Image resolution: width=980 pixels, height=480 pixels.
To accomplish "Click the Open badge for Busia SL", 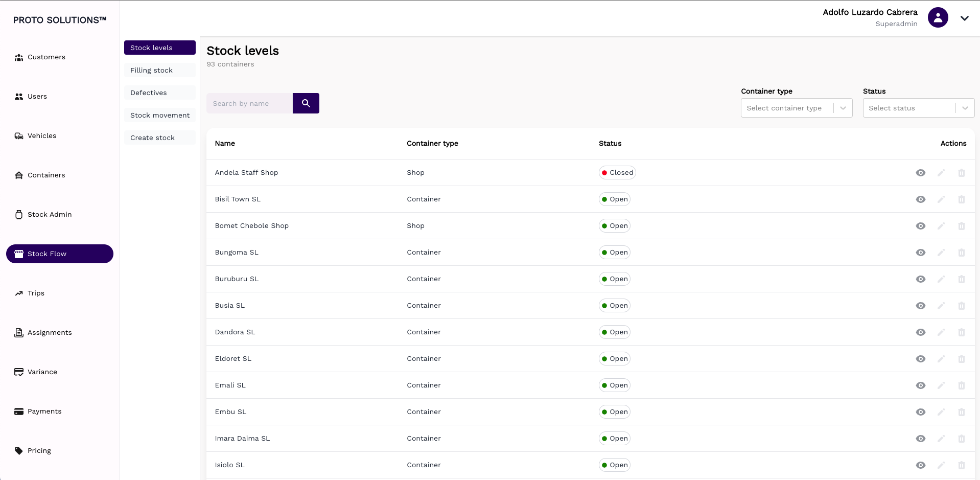I will click(x=615, y=306).
